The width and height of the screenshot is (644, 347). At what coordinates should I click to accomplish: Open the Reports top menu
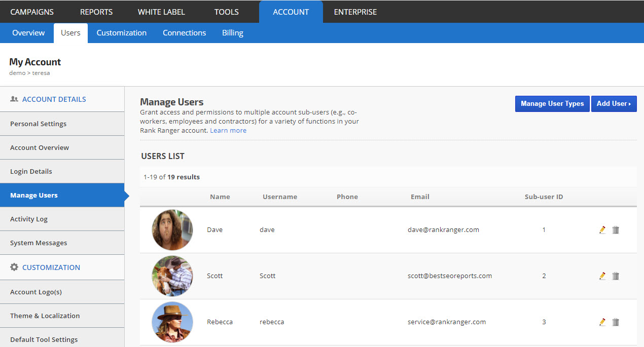point(96,12)
